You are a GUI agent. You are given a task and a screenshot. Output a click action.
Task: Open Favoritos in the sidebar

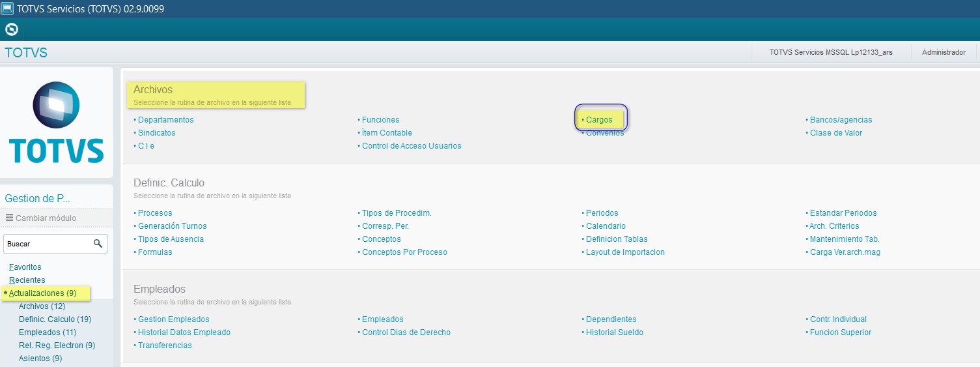pyautogui.click(x=25, y=267)
